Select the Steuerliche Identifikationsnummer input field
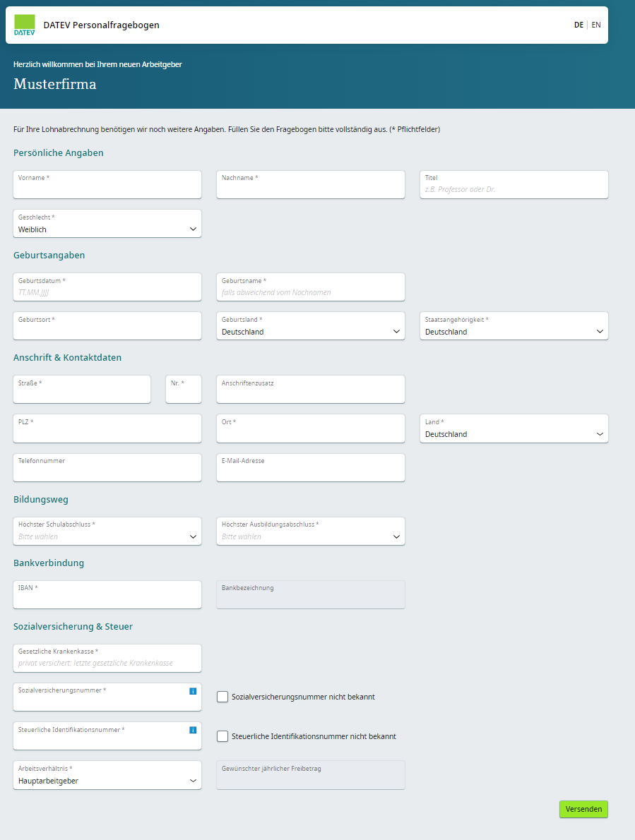Screen dimensions: 635x840 [x=107, y=736]
